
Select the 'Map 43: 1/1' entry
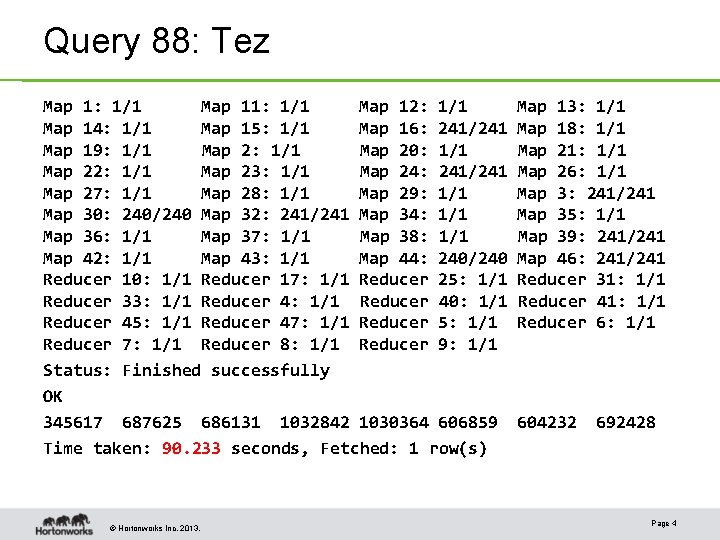tap(255, 259)
